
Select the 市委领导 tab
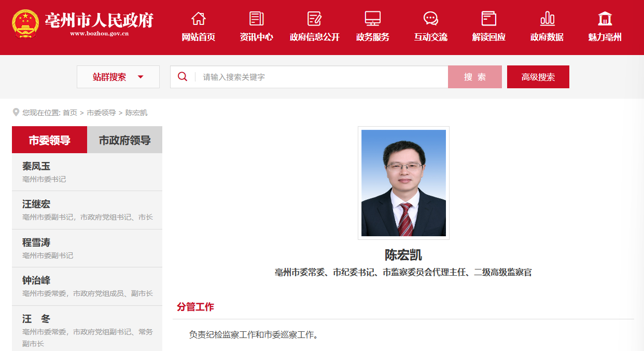click(49, 140)
